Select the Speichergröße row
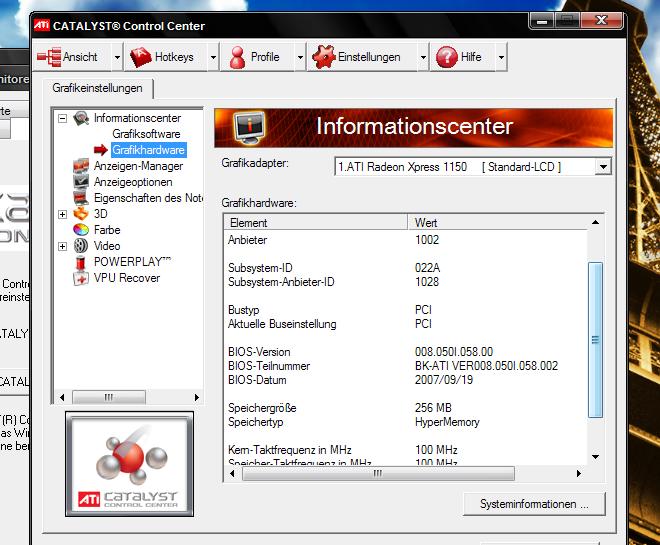The width and height of the screenshot is (660, 545). pos(407,408)
